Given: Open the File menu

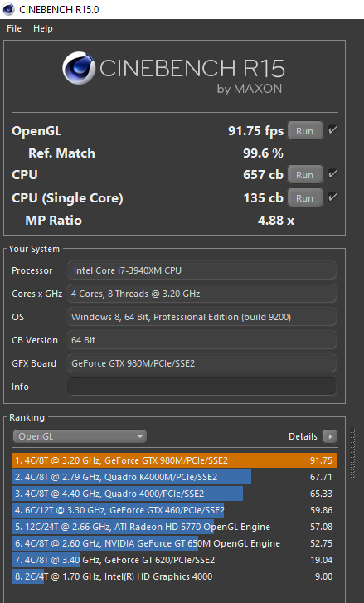Looking at the screenshot, I should point(14,28).
